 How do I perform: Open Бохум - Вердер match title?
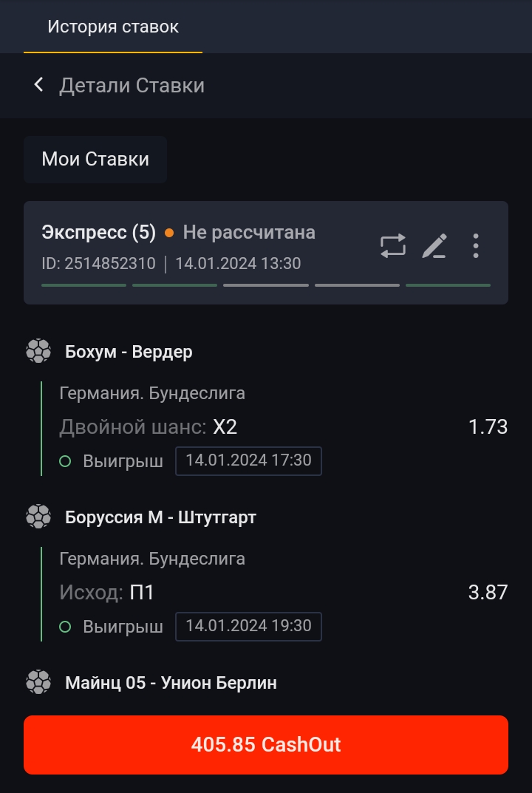coord(129,352)
